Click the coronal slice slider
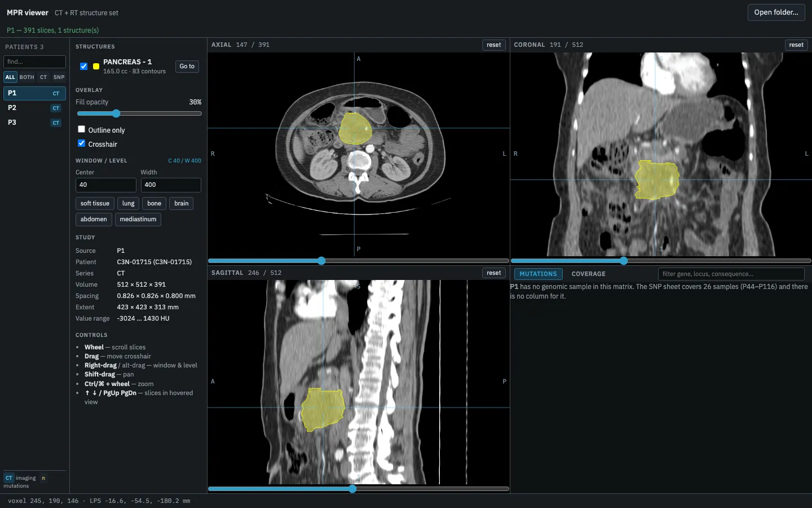Image resolution: width=812 pixels, height=508 pixels. 661,261
